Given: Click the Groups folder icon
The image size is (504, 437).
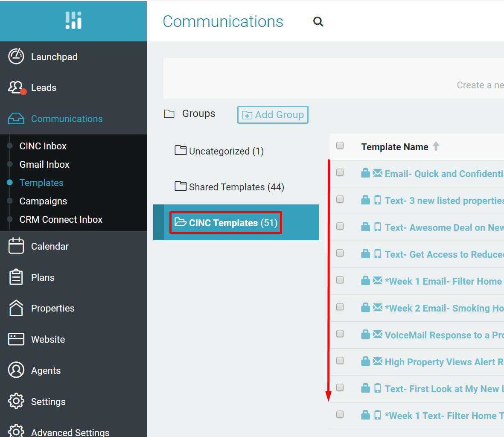Looking at the screenshot, I should pyautogui.click(x=169, y=114).
